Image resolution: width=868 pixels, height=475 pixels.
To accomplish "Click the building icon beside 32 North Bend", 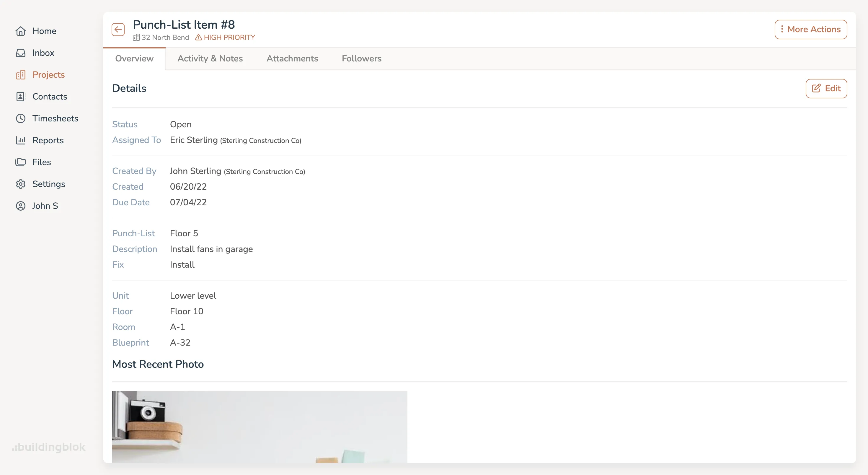I will [136, 38].
